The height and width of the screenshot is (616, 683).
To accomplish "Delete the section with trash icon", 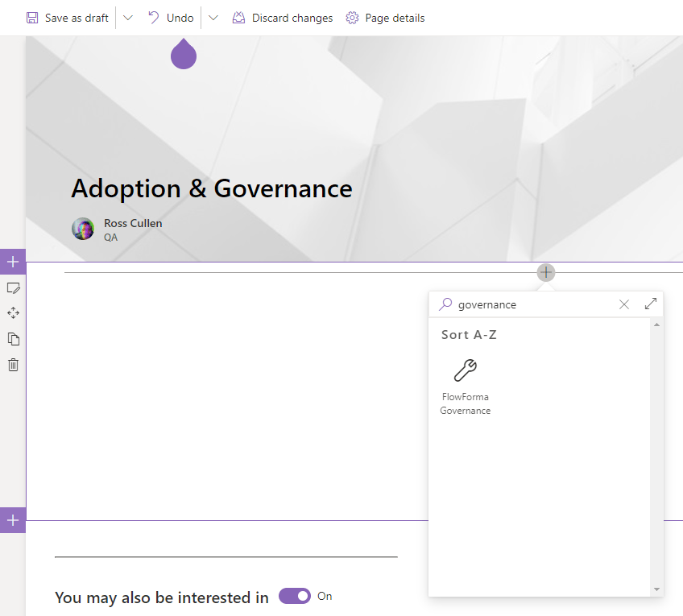I will click(x=13, y=365).
